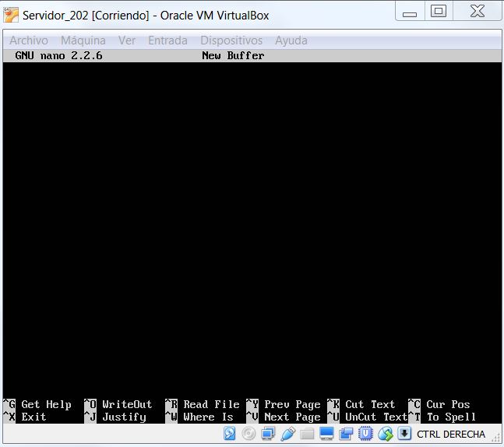This screenshot has width=504, height=447.
Task: Click the hard disk activity status icon
Action: point(230,434)
